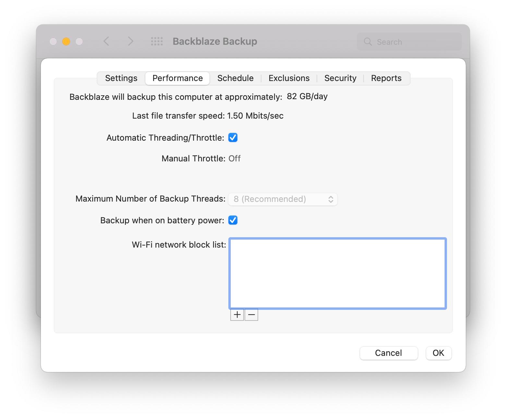Minimize window with yellow button
Screen dimensions: 506x420
pos(66,41)
